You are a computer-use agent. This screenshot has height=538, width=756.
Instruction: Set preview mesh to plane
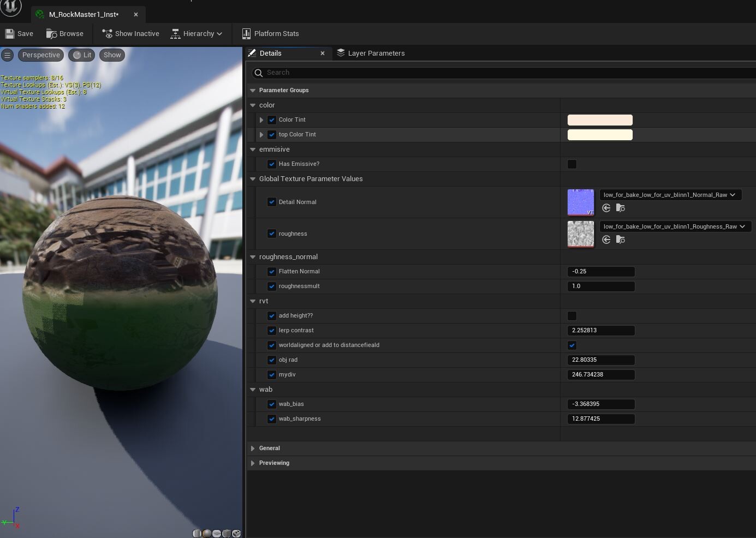pos(217,533)
